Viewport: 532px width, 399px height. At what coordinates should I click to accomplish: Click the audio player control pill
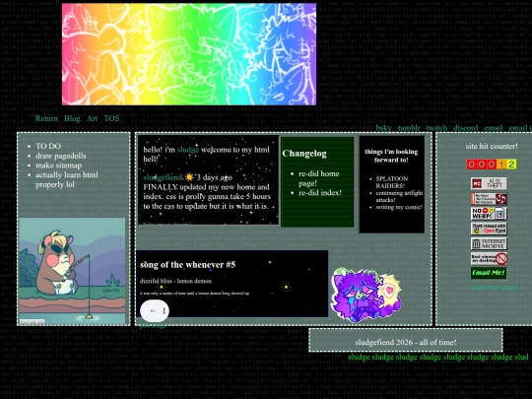[x=155, y=310]
